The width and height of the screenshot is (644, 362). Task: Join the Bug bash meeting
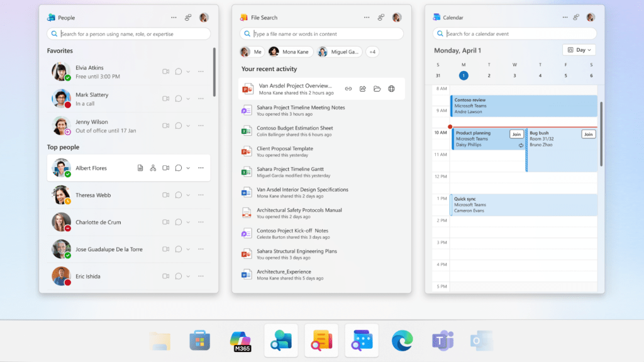(589, 134)
